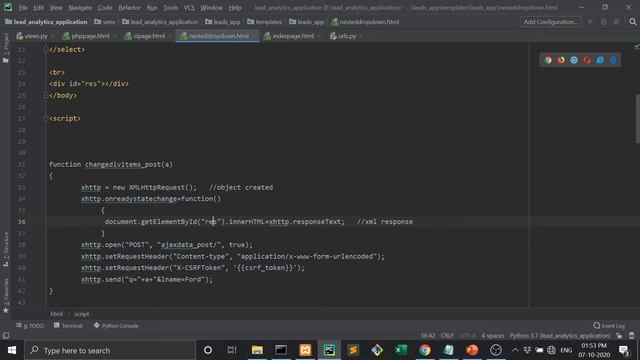Image resolution: width=640 pixels, height=360 pixels.
Task: Click the script breadcrumb below the editor
Action: click(x=82, y=314)
